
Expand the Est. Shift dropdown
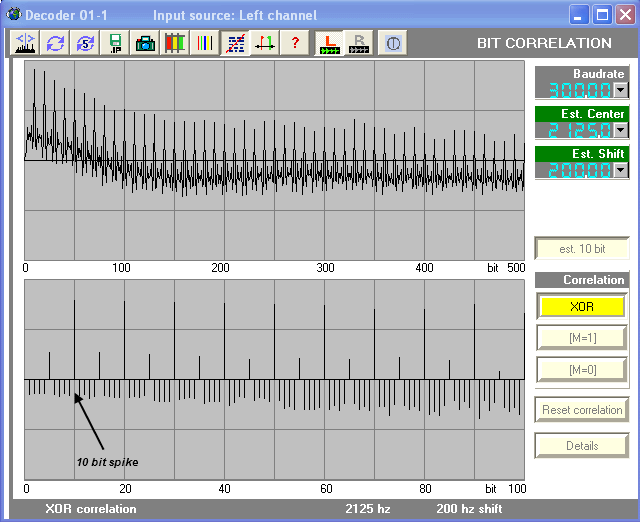(x=620, y=170)
